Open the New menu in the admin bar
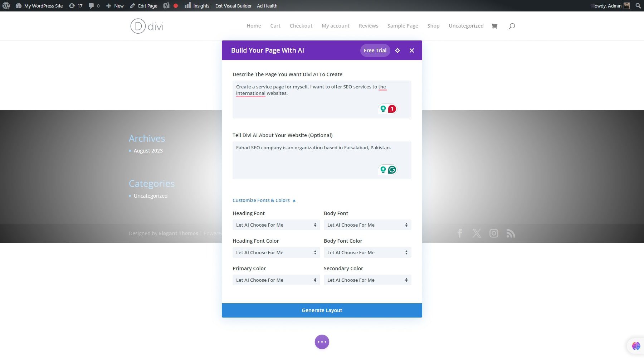The width and height of the screenshot is (644, 358). tap(114, 6)
